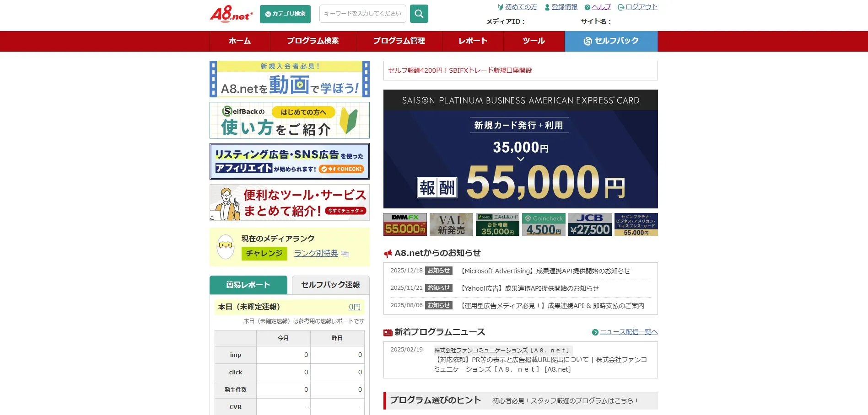Click the 発生件数 row label

tap(236, 390)
